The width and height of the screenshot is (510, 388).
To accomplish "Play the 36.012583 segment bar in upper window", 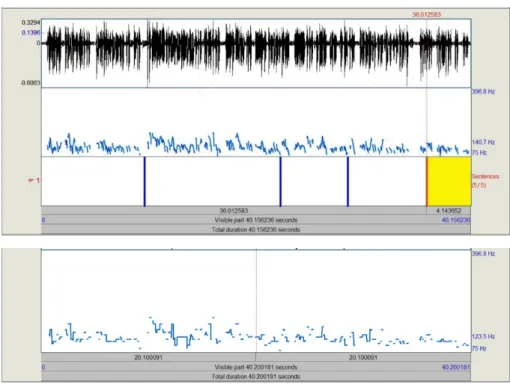I will (x=234, y=211).
